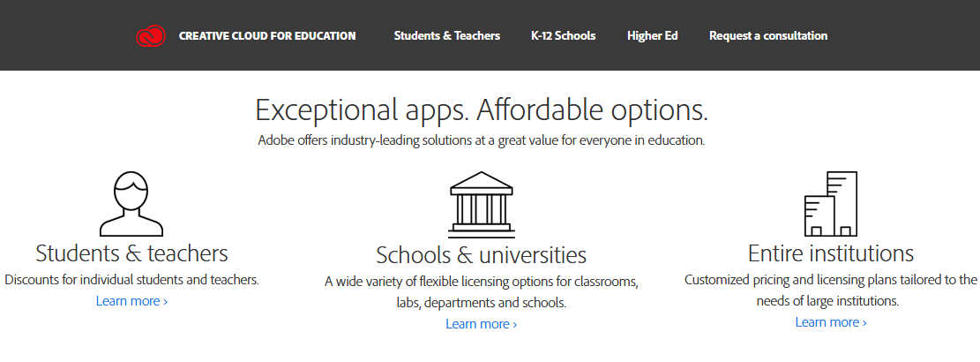Click the "Exceptional apps. Affordable options." headline
Screen dimensions: 980x362
pos(482,110)
